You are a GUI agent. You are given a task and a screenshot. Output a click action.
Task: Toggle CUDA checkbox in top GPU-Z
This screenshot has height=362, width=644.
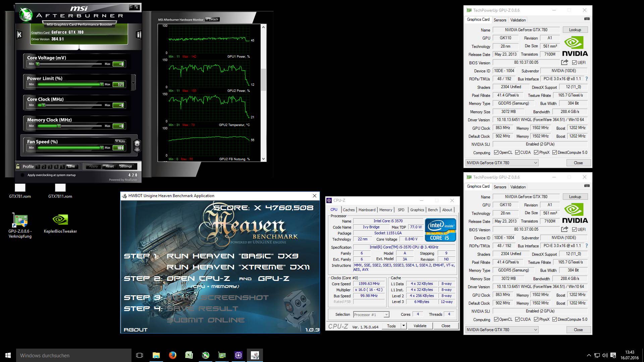tap(517, 153)
